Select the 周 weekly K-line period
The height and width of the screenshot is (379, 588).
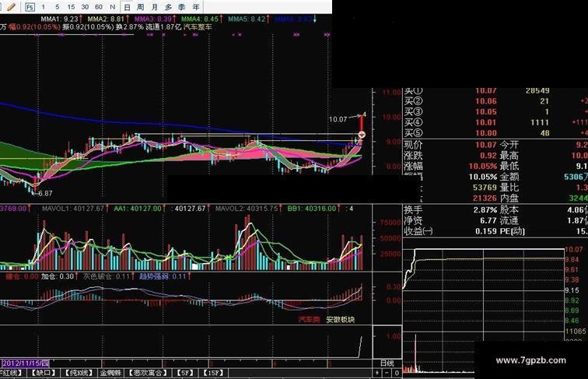click(x=140, y=7)
